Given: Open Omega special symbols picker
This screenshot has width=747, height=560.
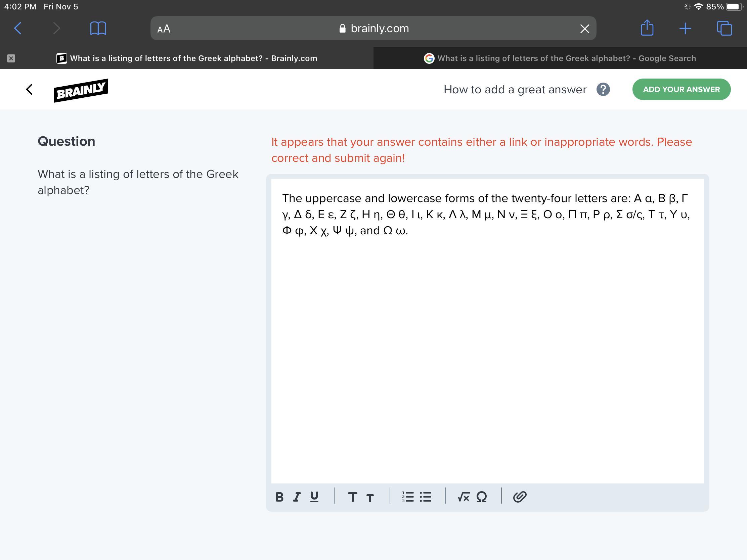Looking at the screenshot, I should click(482, 497).
